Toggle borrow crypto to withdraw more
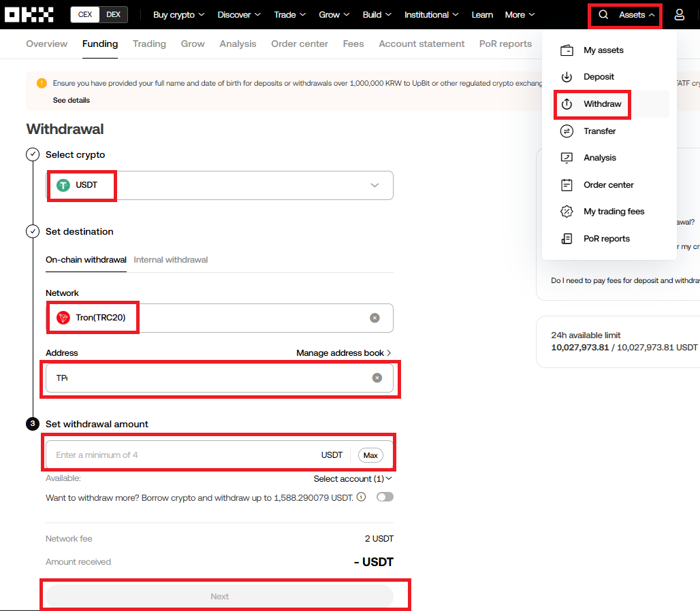Viewport: 700px width, 611px height. pyautogui.click(x=385, y=497)
